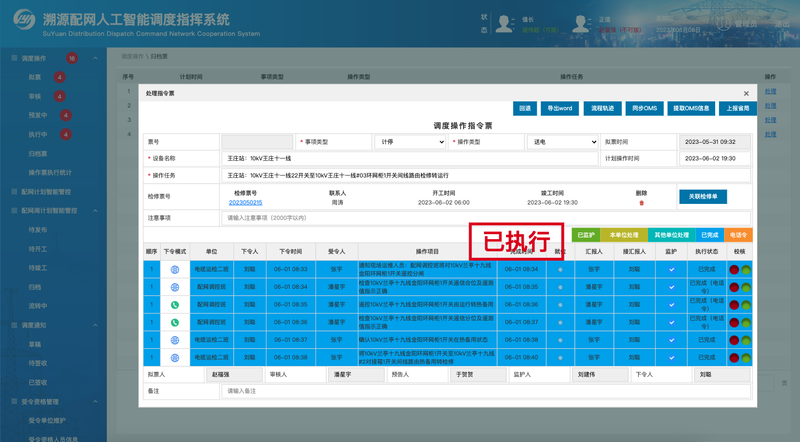This screenshot has height=442, width=800.
Task: Click the 正值 user avatar icon
Action: point(581,23)
